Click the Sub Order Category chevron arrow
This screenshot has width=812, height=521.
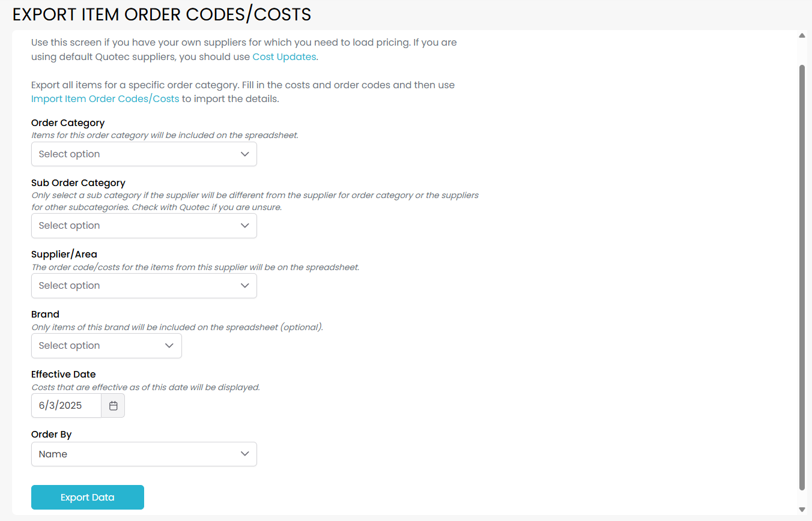(244, 226)
